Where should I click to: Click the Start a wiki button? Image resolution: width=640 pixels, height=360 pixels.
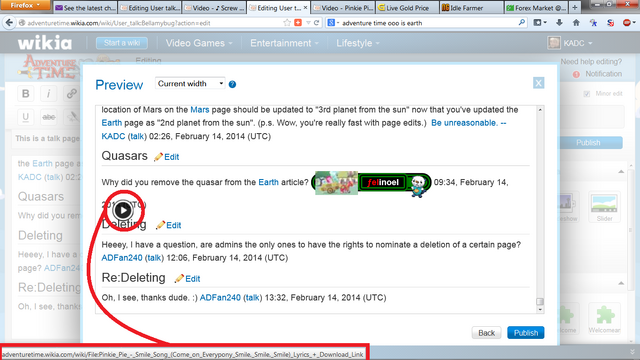[122, 43]
